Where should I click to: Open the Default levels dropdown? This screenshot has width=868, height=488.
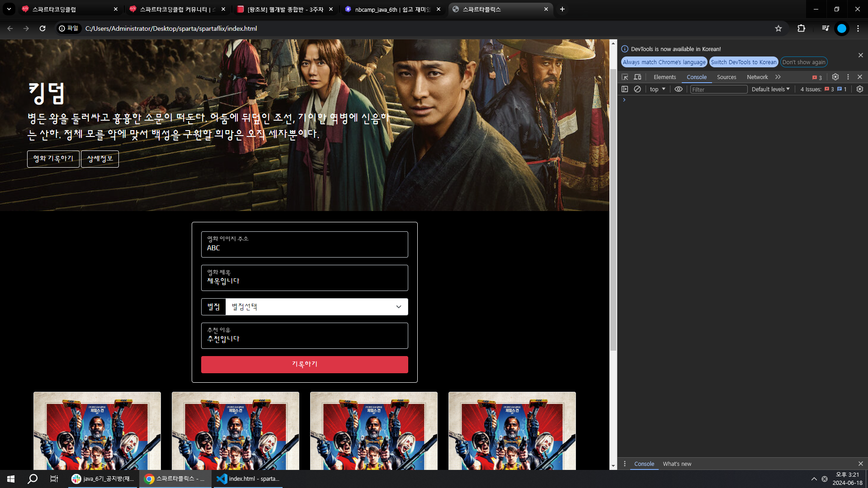(x=771, y=89)
